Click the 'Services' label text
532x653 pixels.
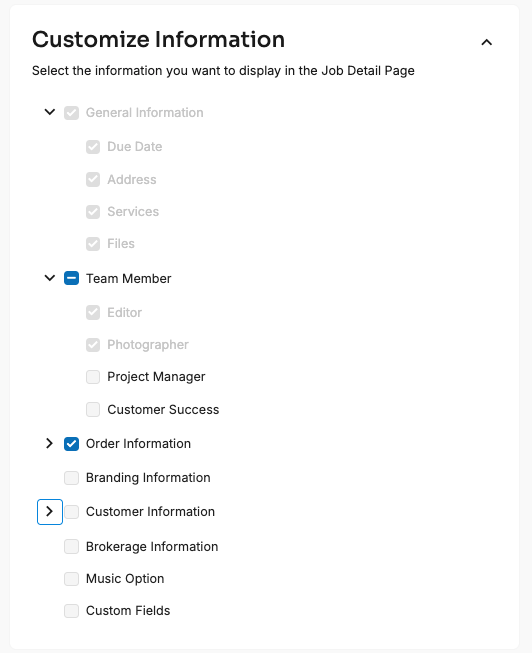pos(133,212)
